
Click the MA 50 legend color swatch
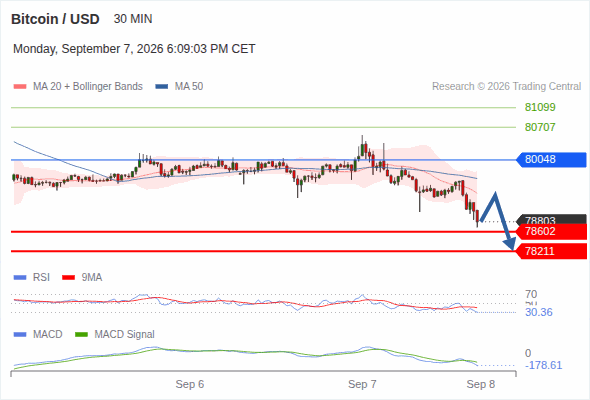point(162,87)
